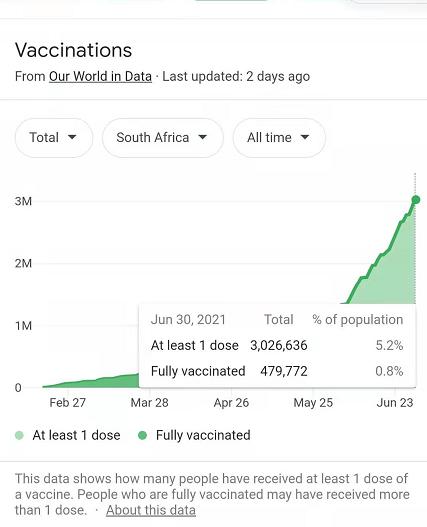
Task: Open the All time range dropdown
Action: tap(279, 137)
